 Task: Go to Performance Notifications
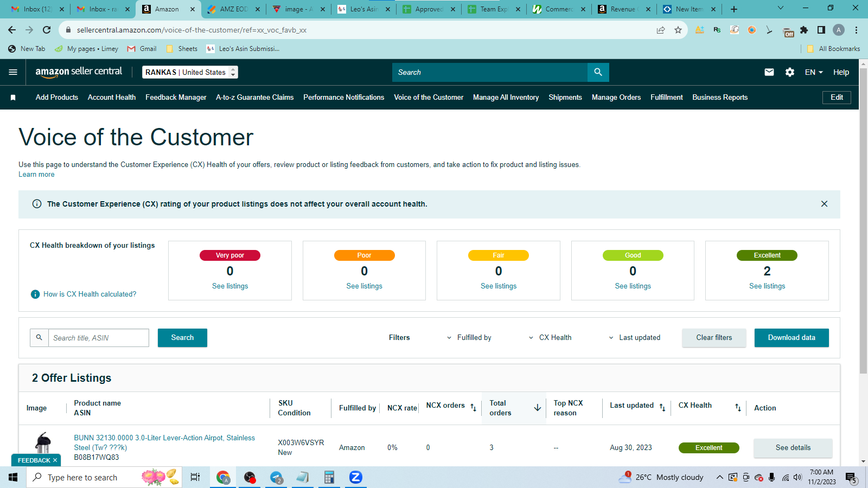[x=344, y=98]
